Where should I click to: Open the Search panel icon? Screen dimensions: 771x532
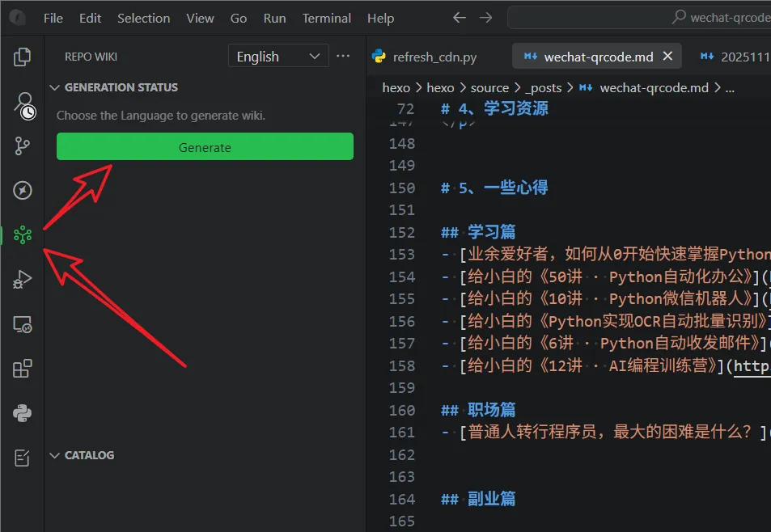[22, 103]
